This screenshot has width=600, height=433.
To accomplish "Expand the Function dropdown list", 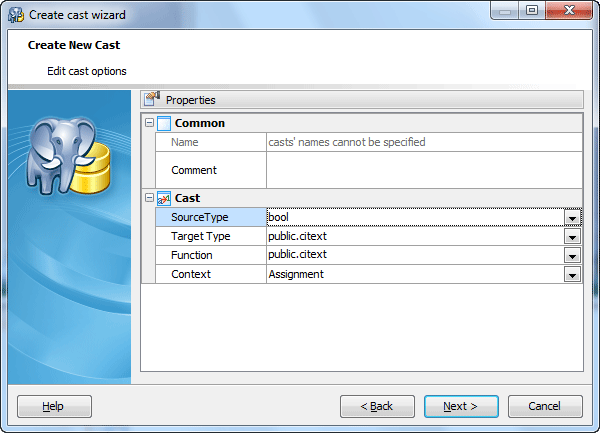I will tap(572, 255).
